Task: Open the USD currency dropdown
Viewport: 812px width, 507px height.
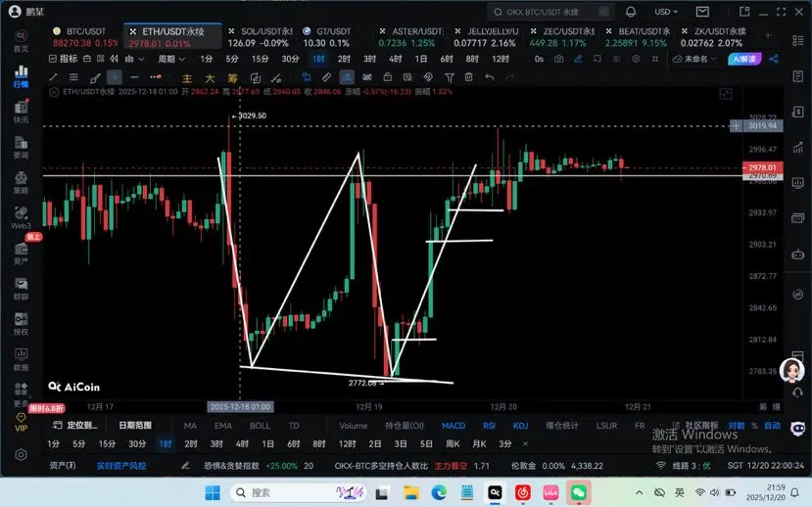Action: tap(666, 12)
